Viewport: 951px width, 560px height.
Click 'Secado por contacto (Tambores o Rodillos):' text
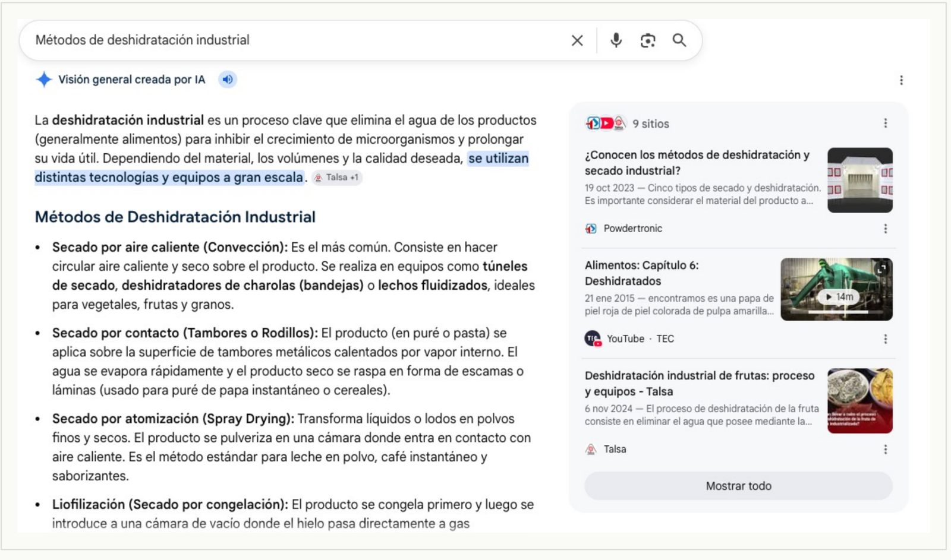pos(185,333)
